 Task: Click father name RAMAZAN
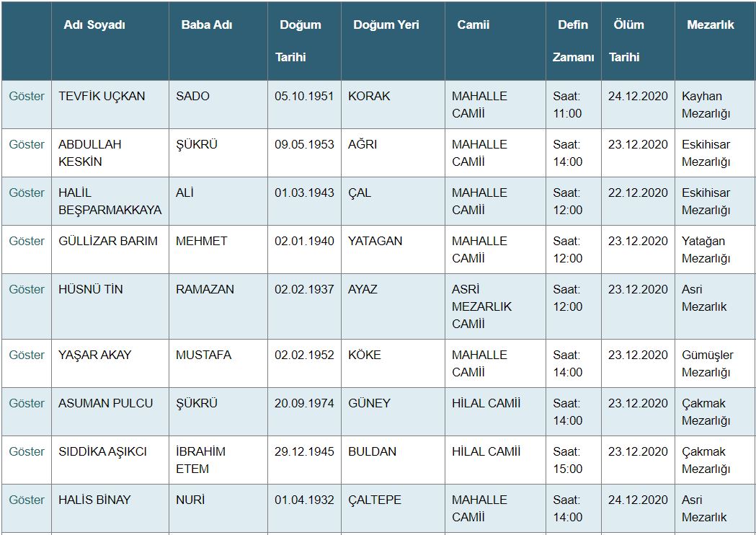click(205, 289)
